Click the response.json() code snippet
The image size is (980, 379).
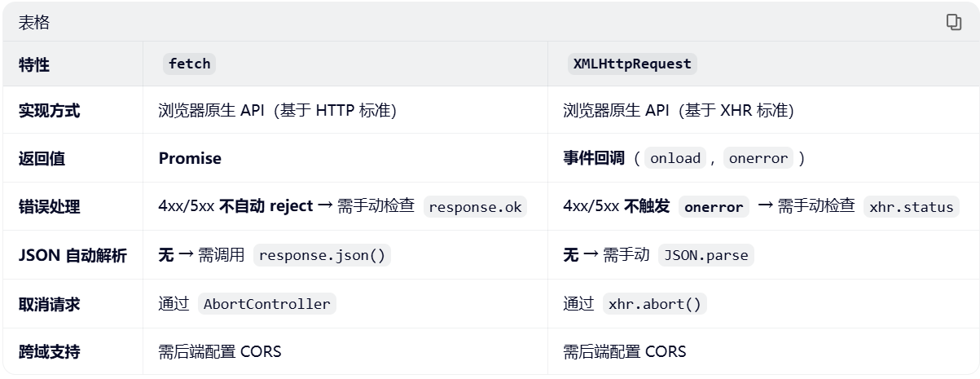322,255
